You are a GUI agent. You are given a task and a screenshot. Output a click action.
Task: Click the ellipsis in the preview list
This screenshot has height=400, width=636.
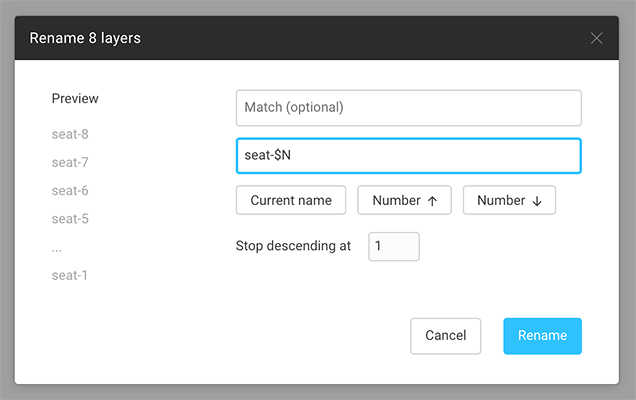point(58,247)
